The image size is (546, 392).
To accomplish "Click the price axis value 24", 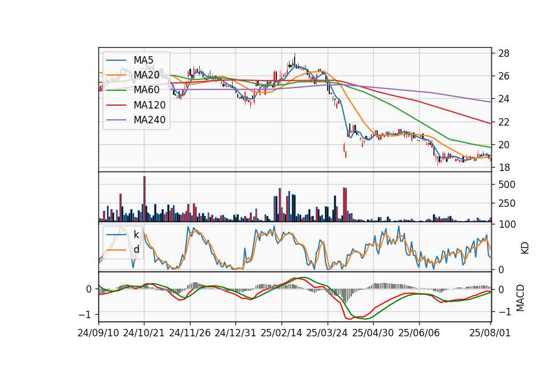I will pos(504,99).
